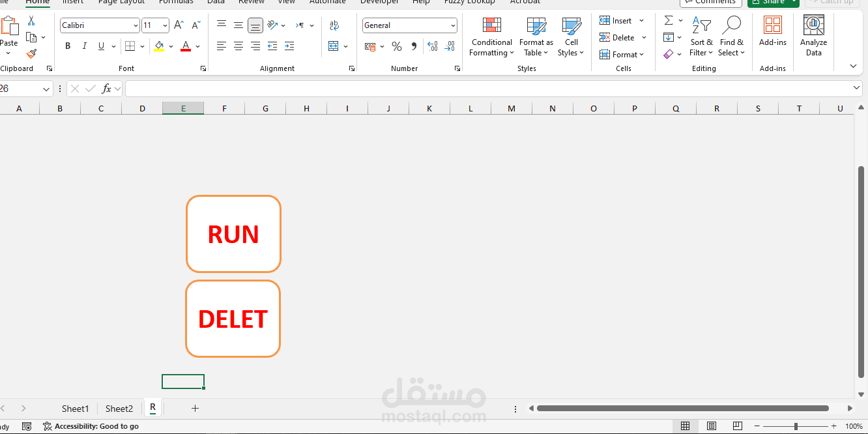Click Insert Function fx icon
The height and width of the screenshot is (434, 868).
coord(106,89)
